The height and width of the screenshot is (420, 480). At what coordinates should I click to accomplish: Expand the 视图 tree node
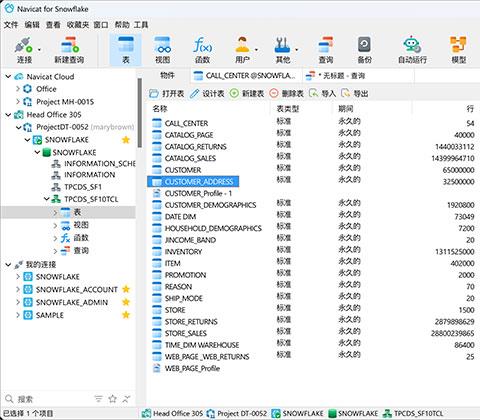pyautogui.click(x=55, y=225)
